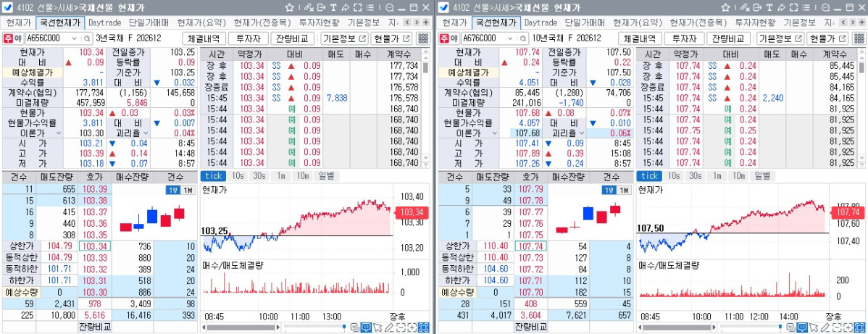This screenshot has width=868, height=334.
Task: Click 체결내역 button in left window
Action: (204, 38)
